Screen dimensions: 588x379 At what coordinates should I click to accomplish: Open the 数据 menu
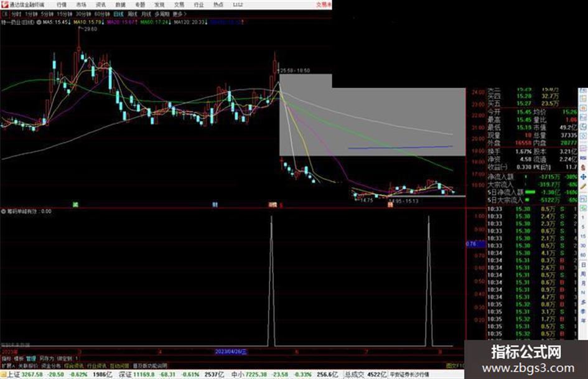120,4
